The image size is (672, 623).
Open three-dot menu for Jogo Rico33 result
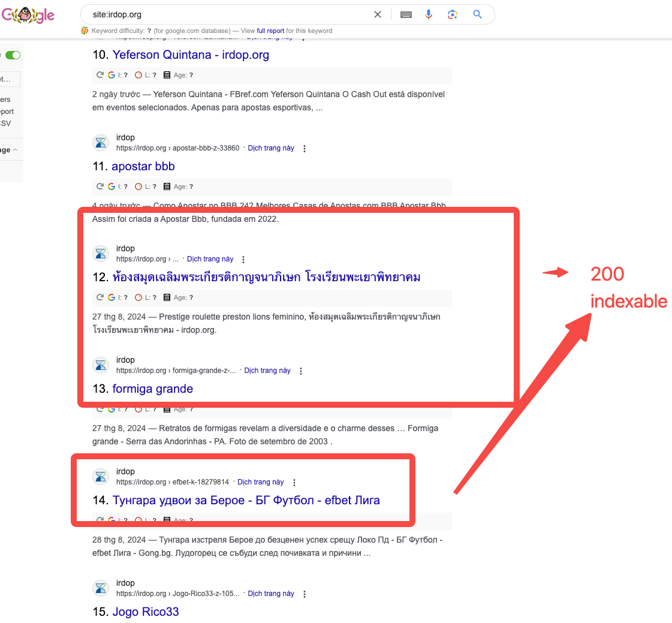coord(305,594)
